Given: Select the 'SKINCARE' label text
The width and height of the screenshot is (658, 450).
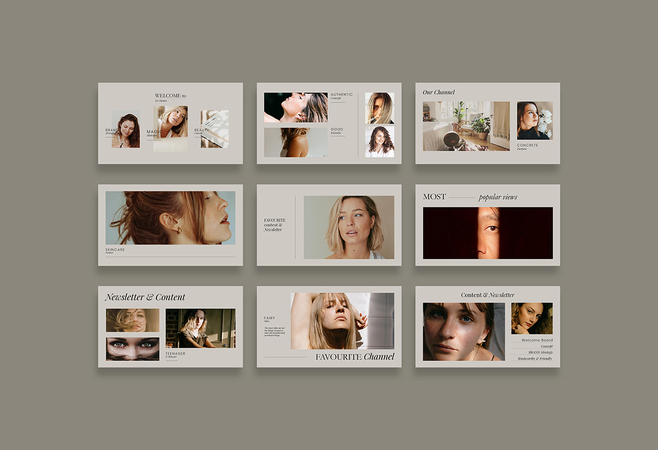Looking at the screenshot, I should [116, 249].
